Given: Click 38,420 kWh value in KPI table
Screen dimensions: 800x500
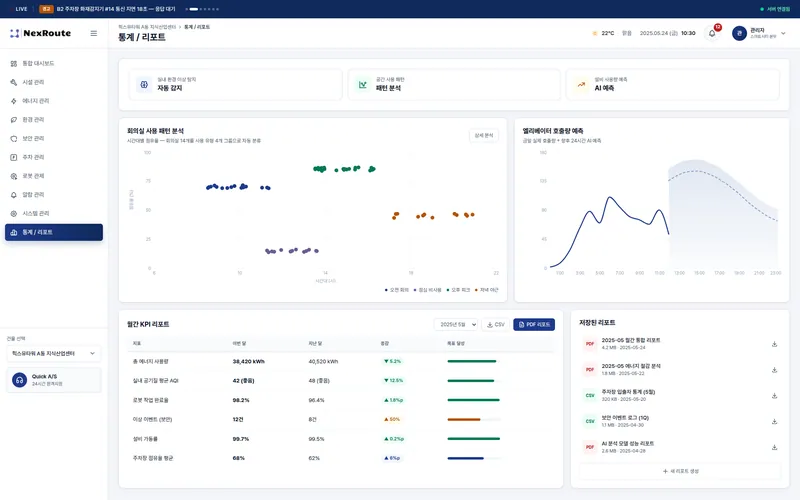Looking at the screenshot, I should pyautogui.click(x=248, y=361).
